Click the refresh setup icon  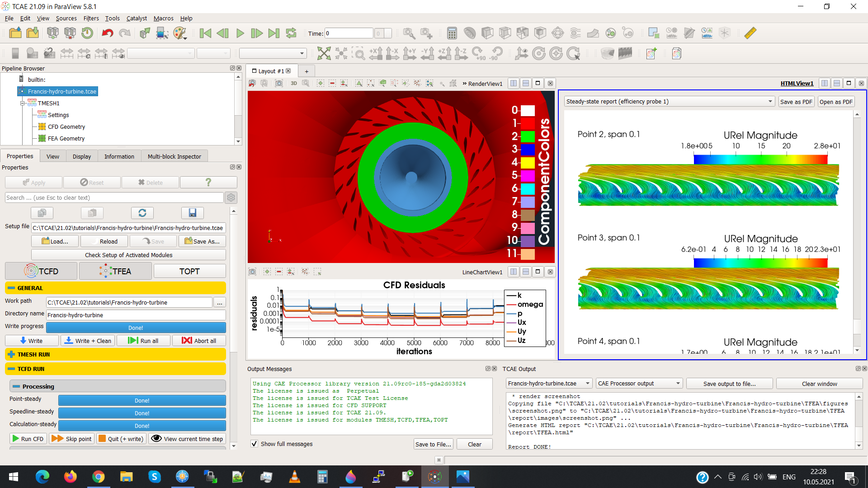pos(142,213)
